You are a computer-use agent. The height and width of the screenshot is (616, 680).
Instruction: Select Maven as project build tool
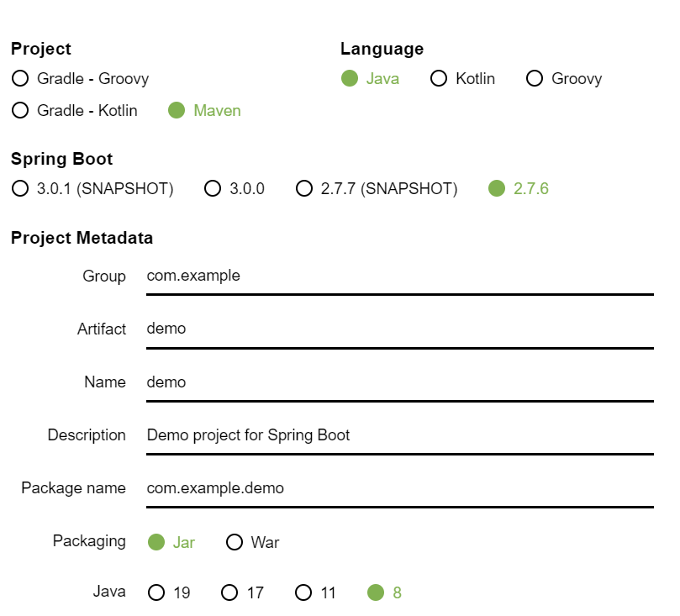click(x=177, y=110)
